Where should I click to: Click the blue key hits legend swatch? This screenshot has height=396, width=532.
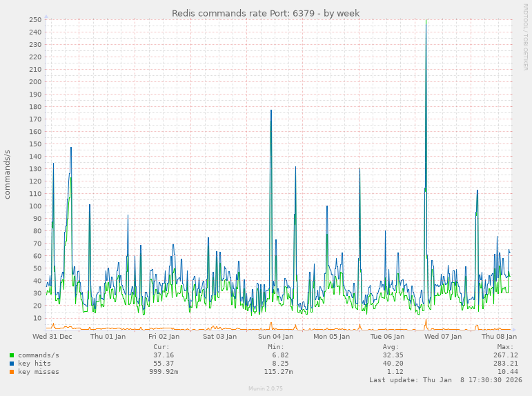(12, 364)
